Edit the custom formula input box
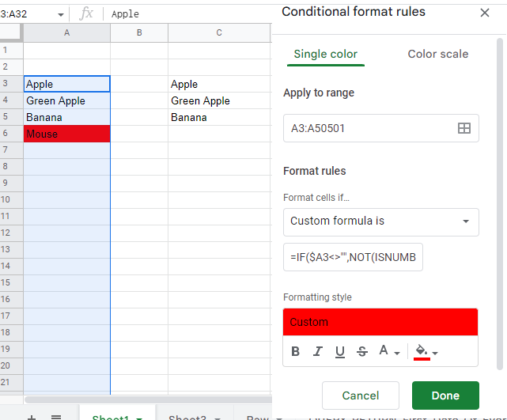This screenshot has height=420, width=507. [x=353, y=257]
